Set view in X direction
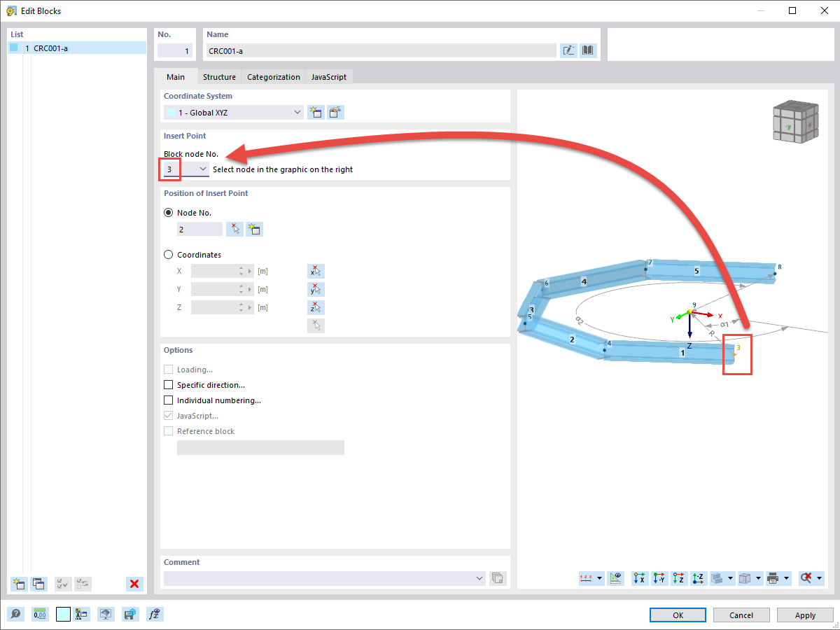840x630 pixels. click(640, 578)
